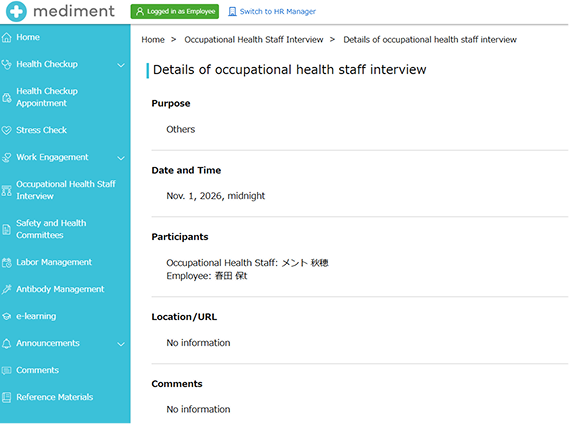This screenshot has height=424, width=569.
Task: Open Occupational Health Staff Interview breadcrumb
Action: (x=254, y=40)
